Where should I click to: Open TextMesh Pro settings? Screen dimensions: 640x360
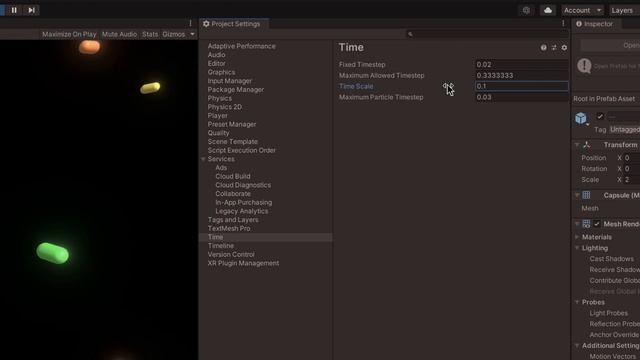click(x=229, y=229)
